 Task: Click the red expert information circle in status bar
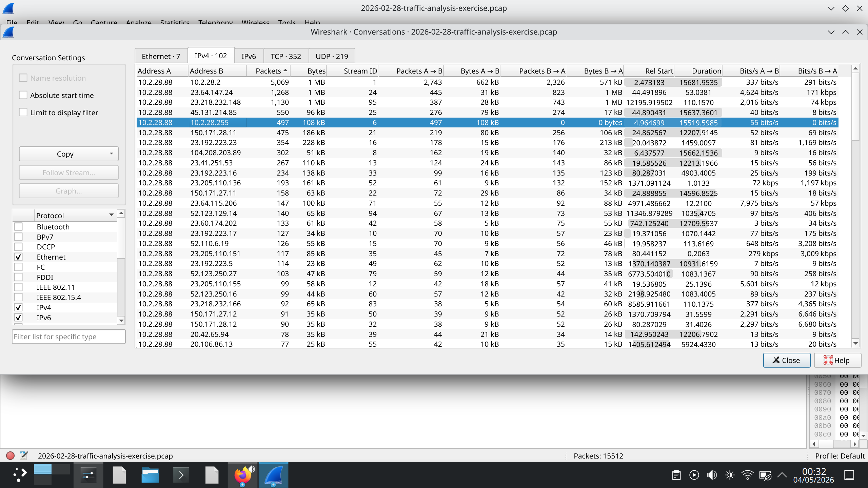10,456
